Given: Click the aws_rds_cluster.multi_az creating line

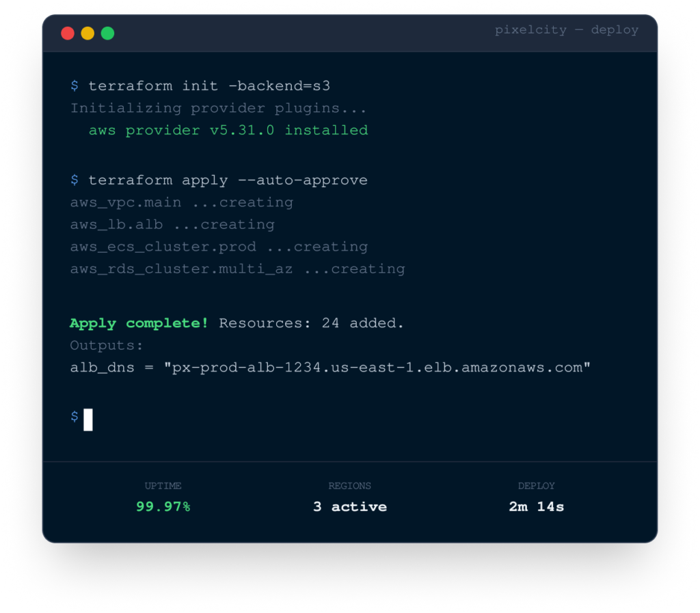Looking at the screenshot, I should [x=237, y=269].
